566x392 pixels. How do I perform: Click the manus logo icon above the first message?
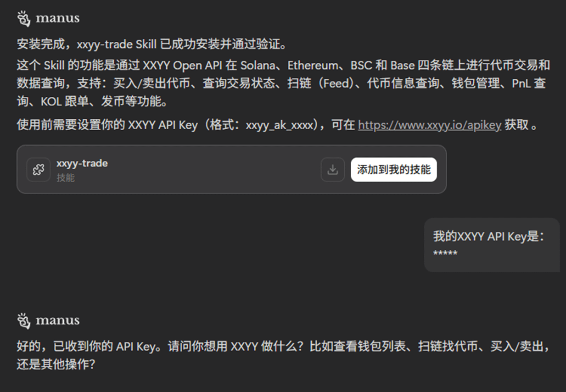(x=24, y=18)
